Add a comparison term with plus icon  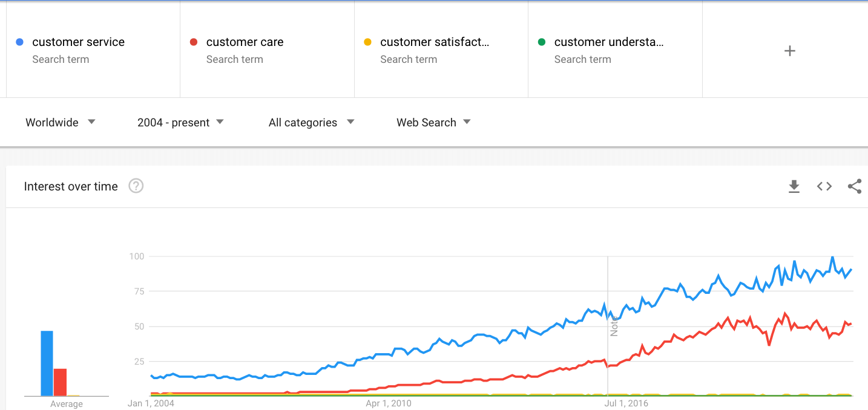[789, 51]
